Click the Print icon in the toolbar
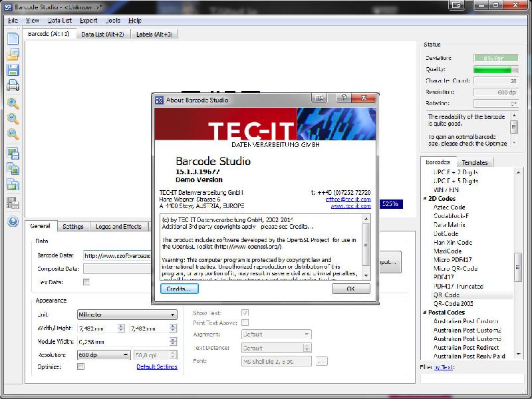Viewport: 532px width, 399px height. pos(13,86)
